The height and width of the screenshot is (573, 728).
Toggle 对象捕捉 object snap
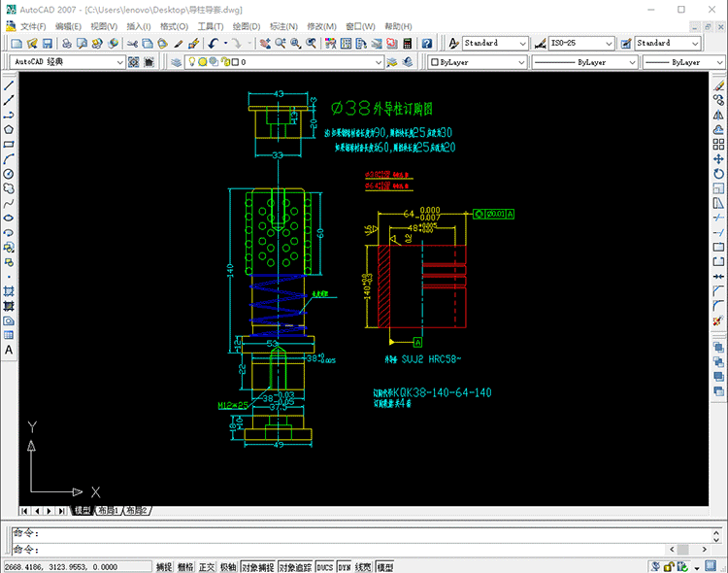coord(257,567)
